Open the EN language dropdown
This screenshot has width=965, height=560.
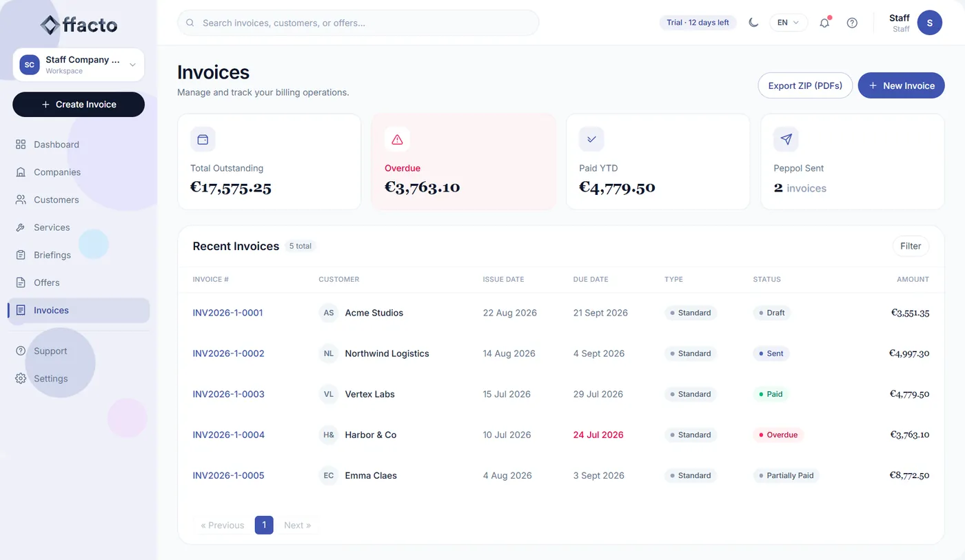tap(788, 23)
